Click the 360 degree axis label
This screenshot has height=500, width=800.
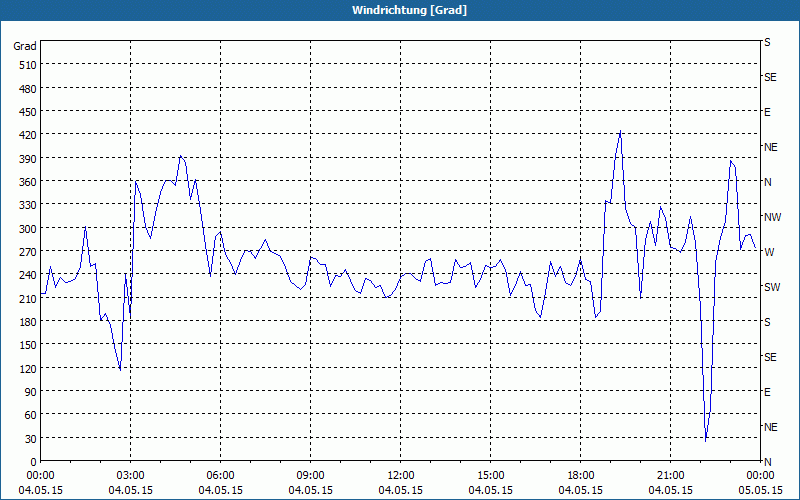point(28,182)
